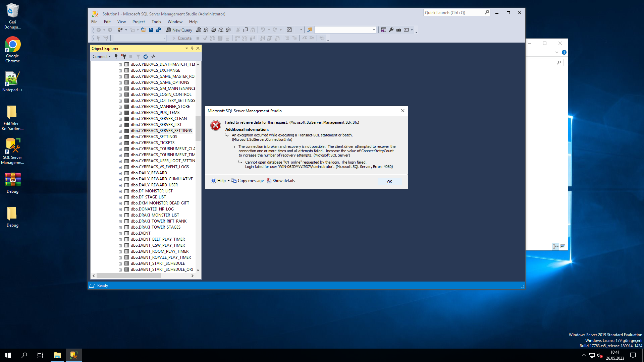Click the New Query toolbar button
644x362 pixels.
pos(179,30)
